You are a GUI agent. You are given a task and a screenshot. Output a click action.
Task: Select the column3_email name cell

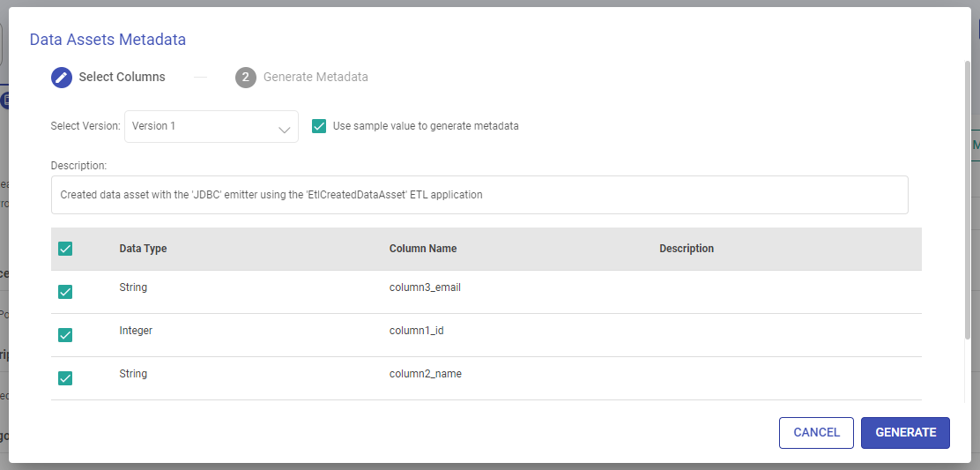[425, 287]
